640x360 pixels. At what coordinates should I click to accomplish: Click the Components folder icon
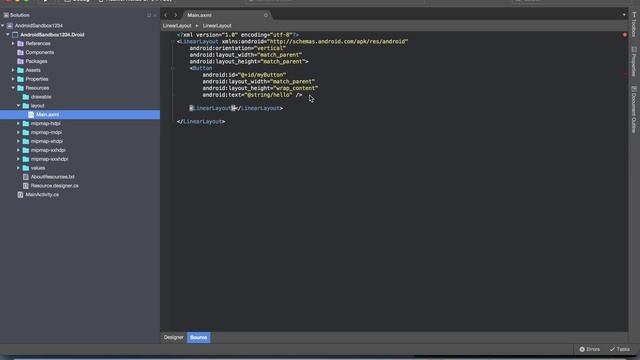pos(20,53)
